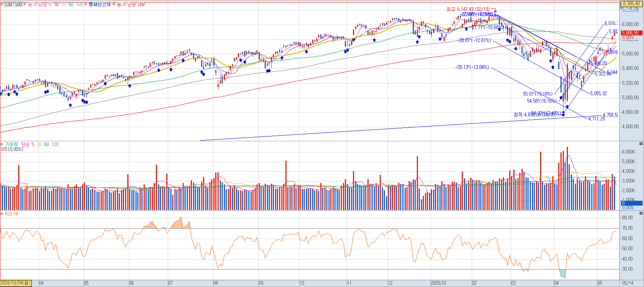The image size is (644, 287).
Task: Select the 2025/01 month marker on timeline
Action: point(438,283)
